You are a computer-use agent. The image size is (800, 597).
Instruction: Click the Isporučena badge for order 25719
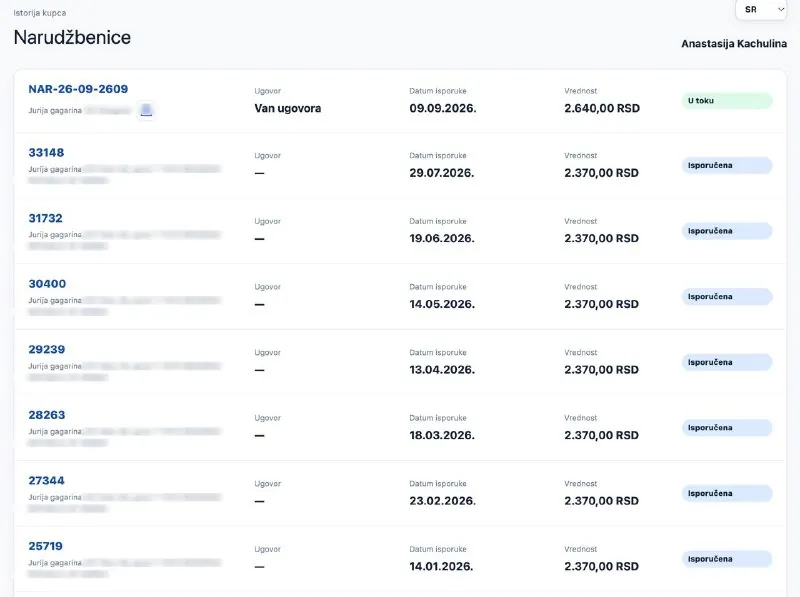tap(727, 559)
